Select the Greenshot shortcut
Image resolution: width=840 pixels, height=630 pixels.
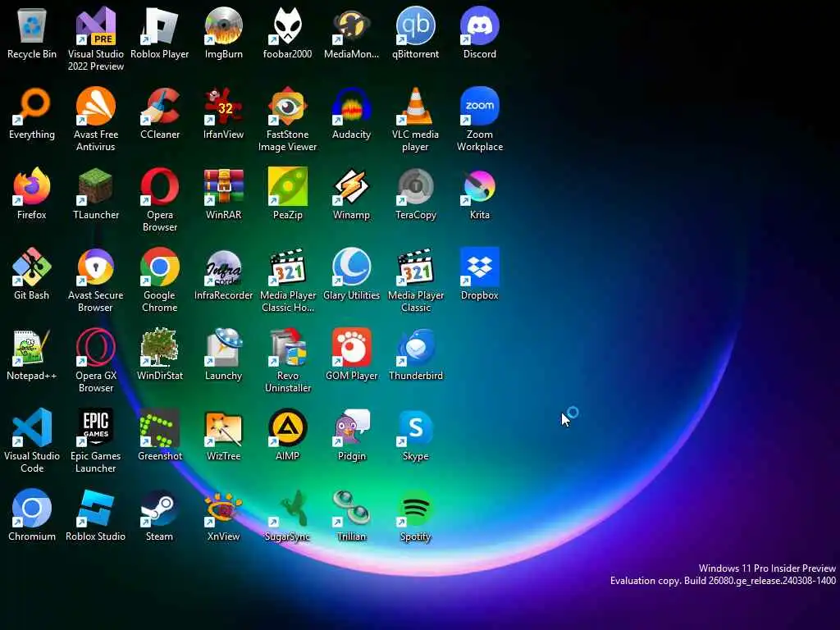[x=160, y=427]
